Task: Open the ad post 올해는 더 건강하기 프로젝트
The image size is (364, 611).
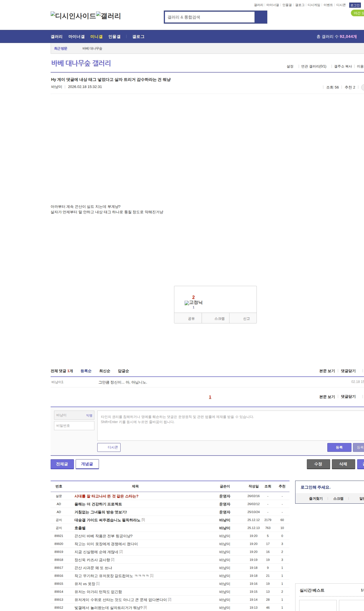Action: tap(98, 504)
